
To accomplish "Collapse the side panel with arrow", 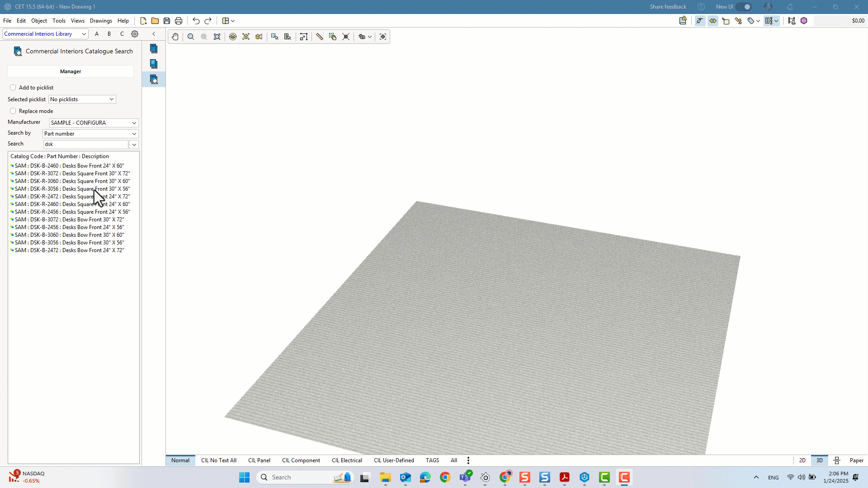I will (154, 34).
